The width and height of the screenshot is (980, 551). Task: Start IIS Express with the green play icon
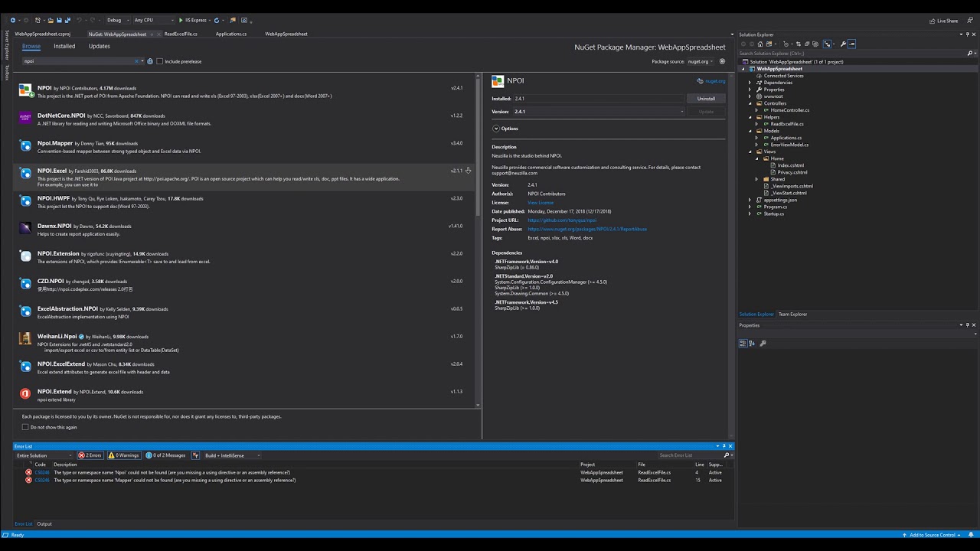point(181,20)
